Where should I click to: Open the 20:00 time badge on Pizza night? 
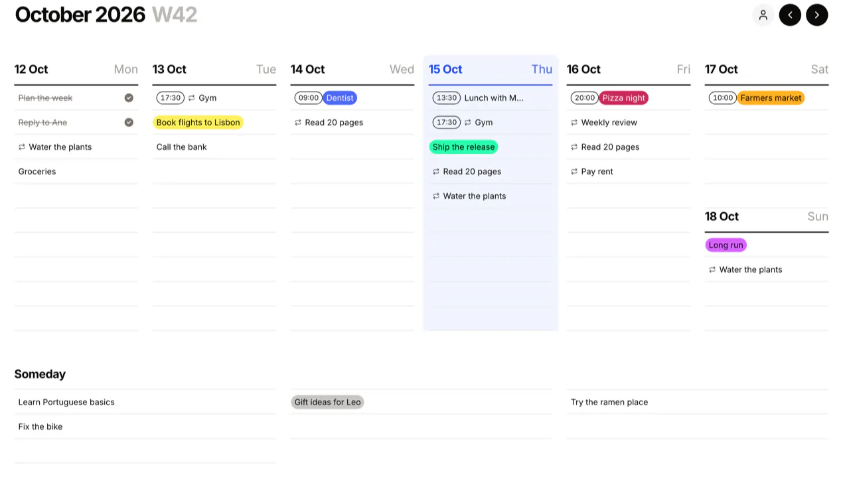585,98
